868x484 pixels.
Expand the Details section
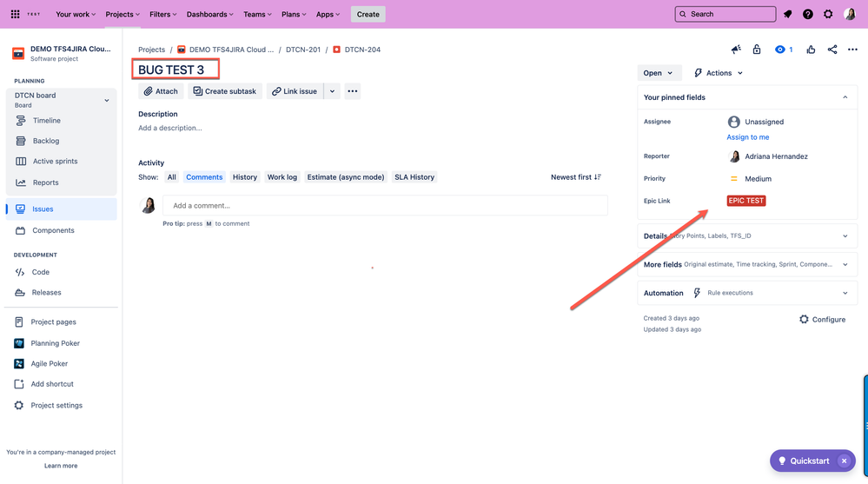[x=746, y=235]
